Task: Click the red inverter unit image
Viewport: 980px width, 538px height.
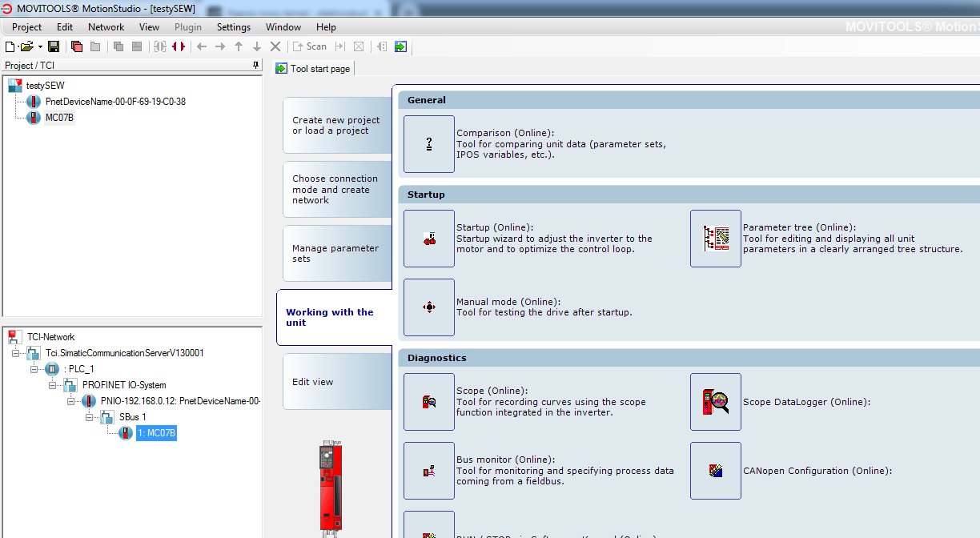Action: 329,488
